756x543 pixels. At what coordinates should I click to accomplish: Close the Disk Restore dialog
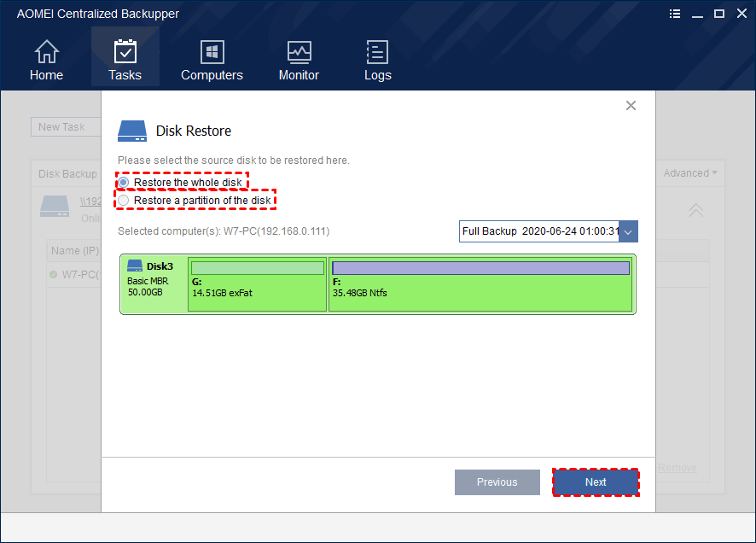click(x=631, y=106)
